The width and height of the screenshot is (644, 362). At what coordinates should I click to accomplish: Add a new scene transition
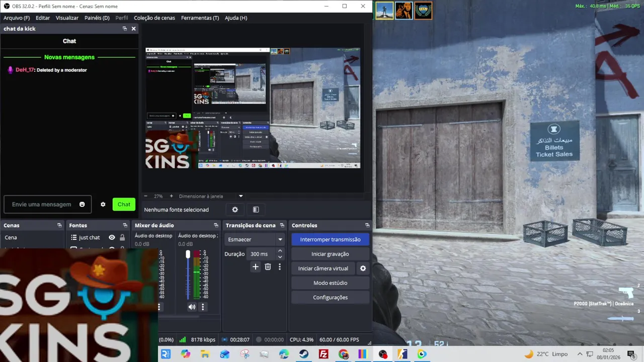tap(256, 267)
